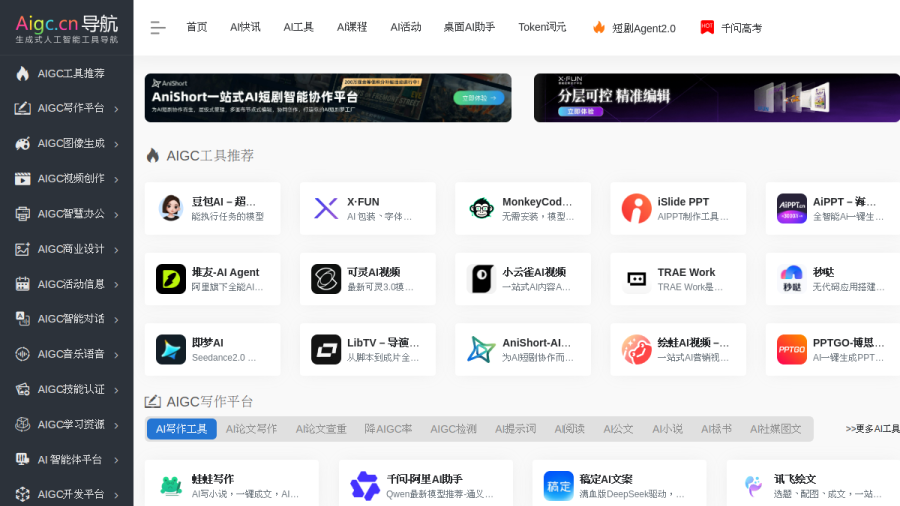The image size is (900, 506).
Task: Click the clapperboard icon for AIGC视频创作
Action: [x=22, y=178]
